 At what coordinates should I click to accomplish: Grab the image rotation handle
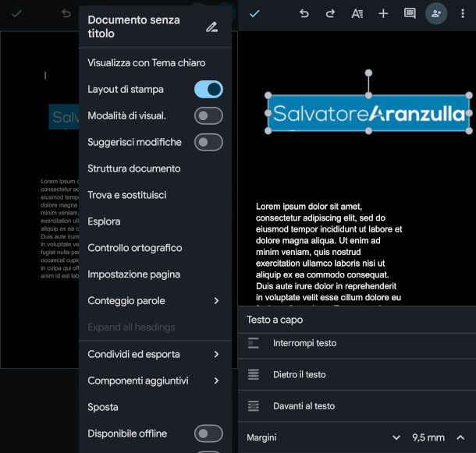pyautogui.click(x=368, y=73)
